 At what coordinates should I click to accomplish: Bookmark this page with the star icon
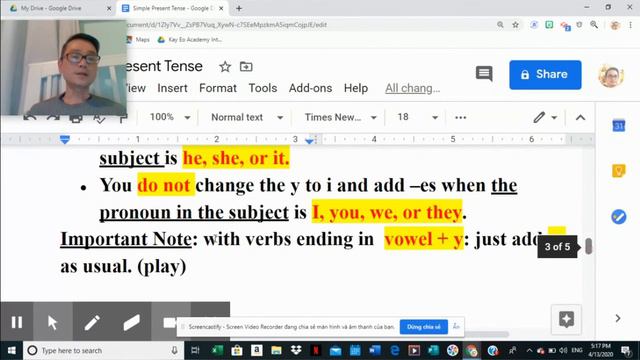click(x=516, y=25)
